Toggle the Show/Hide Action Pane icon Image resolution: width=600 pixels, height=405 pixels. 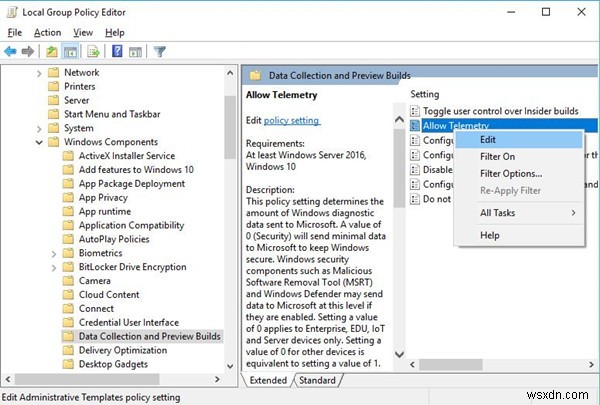coord(136,51)
